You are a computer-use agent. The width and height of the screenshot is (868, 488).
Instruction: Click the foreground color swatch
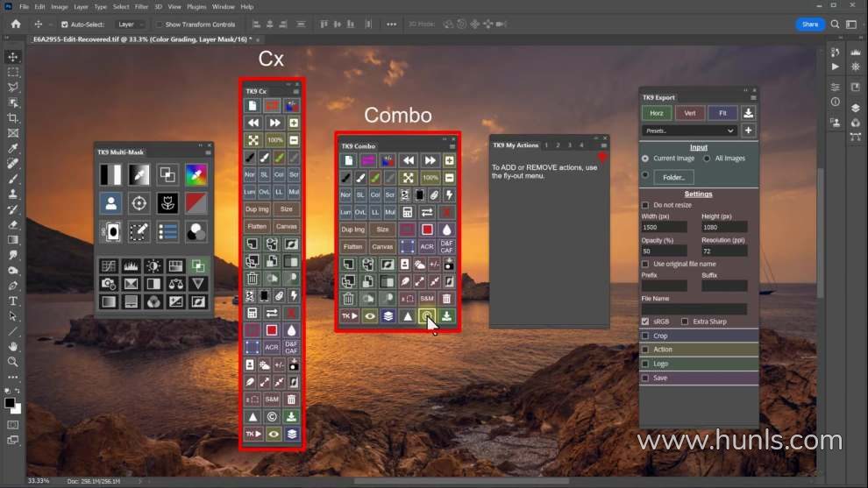click(10, 403)
